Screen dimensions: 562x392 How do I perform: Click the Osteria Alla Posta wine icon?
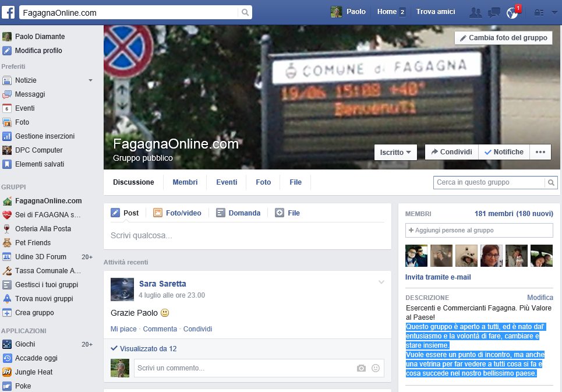coord(7,228)
